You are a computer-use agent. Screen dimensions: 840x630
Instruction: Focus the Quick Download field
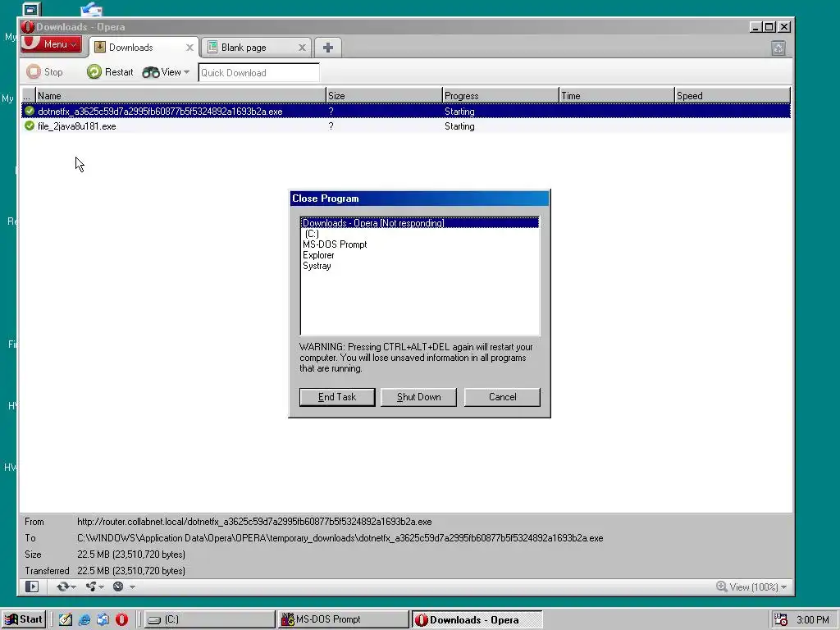tap(258, 73)
